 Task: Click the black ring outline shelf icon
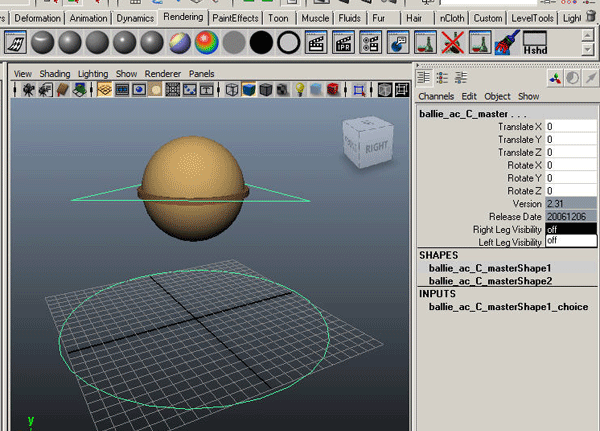pyautogui.click(x=289, y=42)
